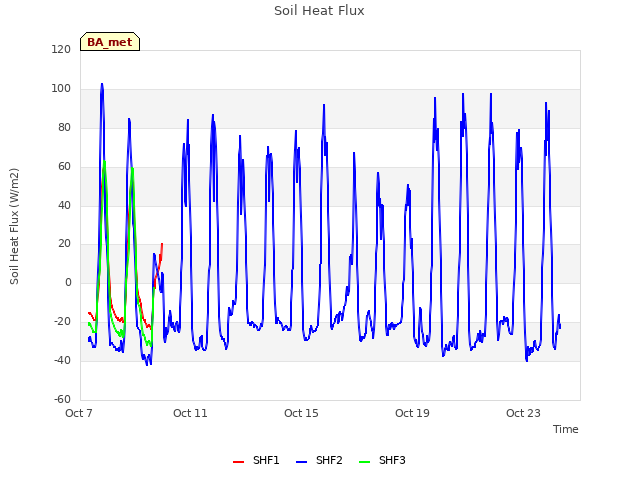Click the red SHF1 legend color marker
This screenshot has width=640, height=480.
click(238, 462)
